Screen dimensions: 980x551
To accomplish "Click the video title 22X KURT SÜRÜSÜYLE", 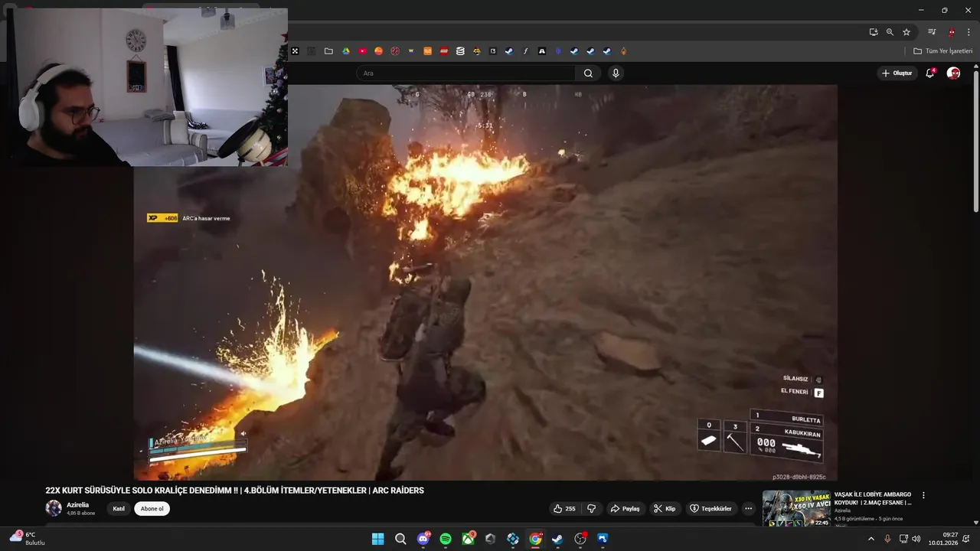I will (x=234, y=491).
